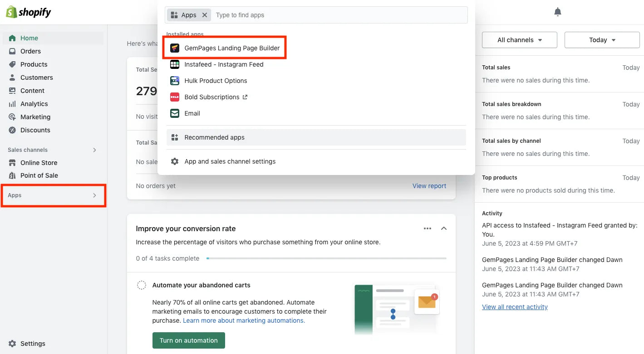
Task: Select Recommended apps in the dropdown
Action: click(x=316, y=137)
